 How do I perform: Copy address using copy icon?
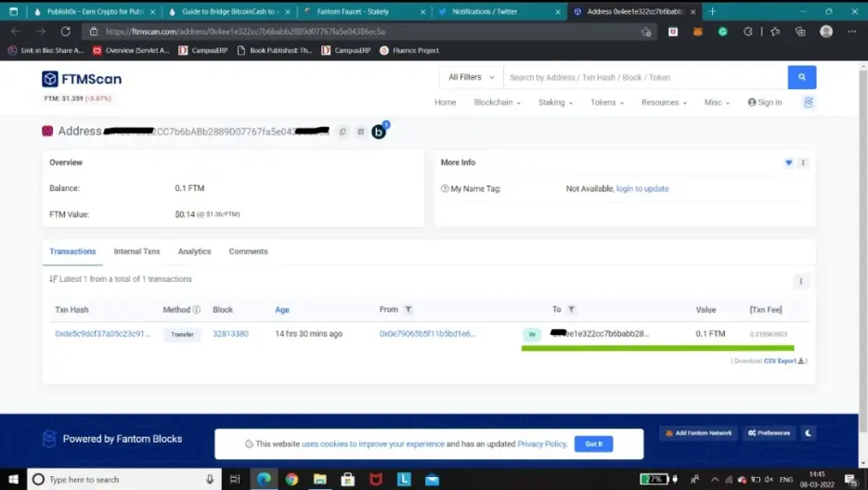coord(343,132)
